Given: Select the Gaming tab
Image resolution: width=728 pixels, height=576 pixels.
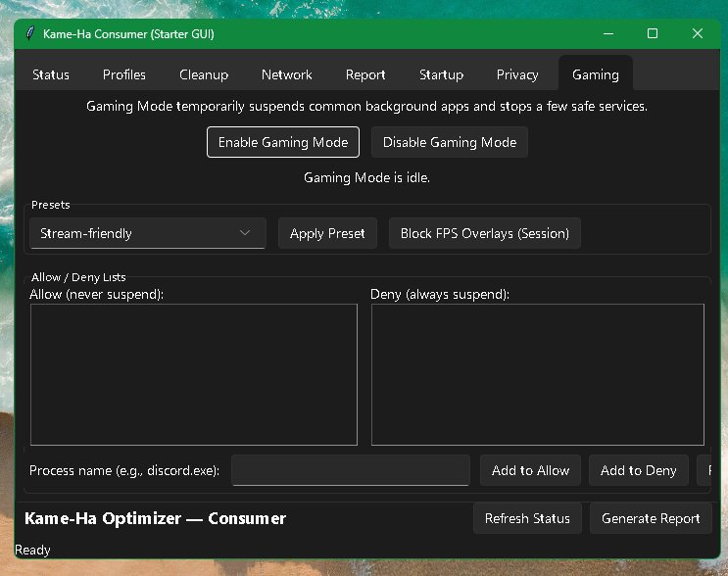Looking at the screenshot, I should 595,73.
